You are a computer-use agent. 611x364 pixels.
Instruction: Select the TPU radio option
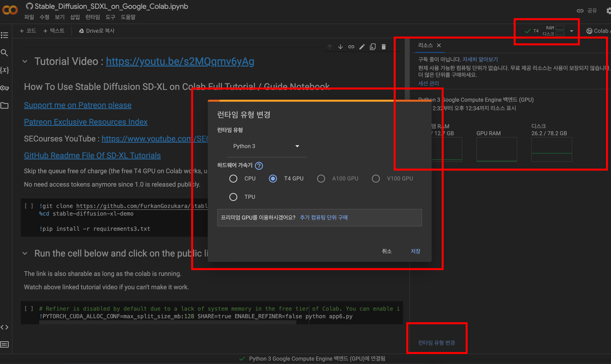pyautogui.click(x=233, y=197)
